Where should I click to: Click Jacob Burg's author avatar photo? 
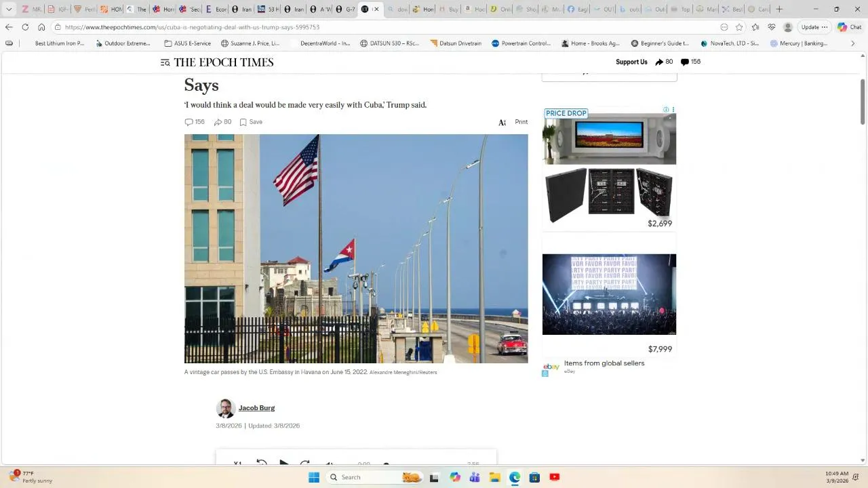point(226,409)
